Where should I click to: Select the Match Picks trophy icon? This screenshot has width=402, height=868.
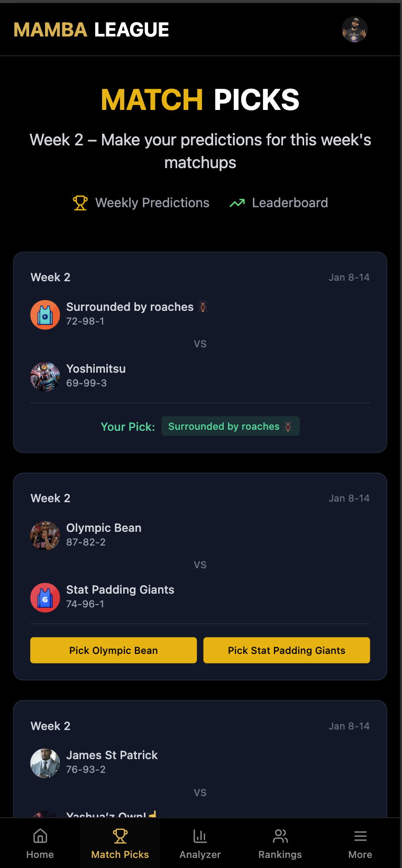tap(120, 836)
